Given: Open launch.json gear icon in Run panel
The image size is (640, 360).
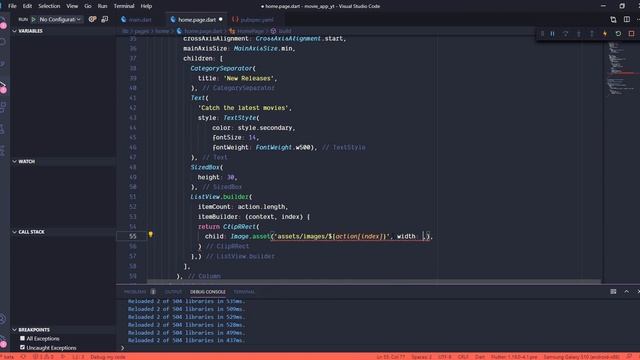Looking at the screenshot, I should coord(93,19).
